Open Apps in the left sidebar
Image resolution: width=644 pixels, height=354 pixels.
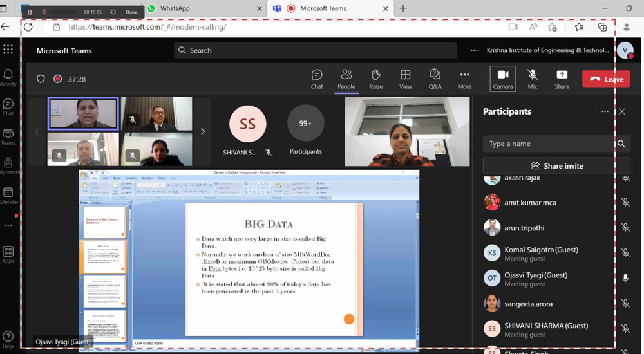(8, 255)
